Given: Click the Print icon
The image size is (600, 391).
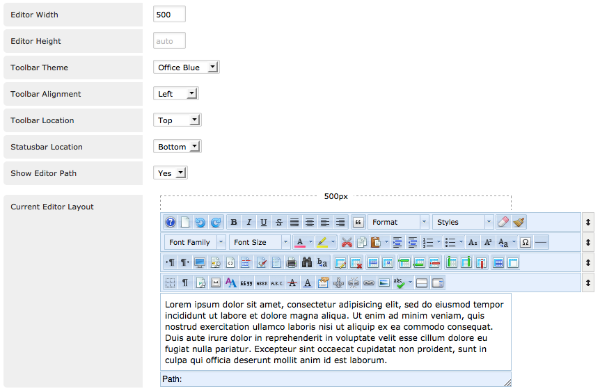Looking at the screenshot, I should point(292,263).
